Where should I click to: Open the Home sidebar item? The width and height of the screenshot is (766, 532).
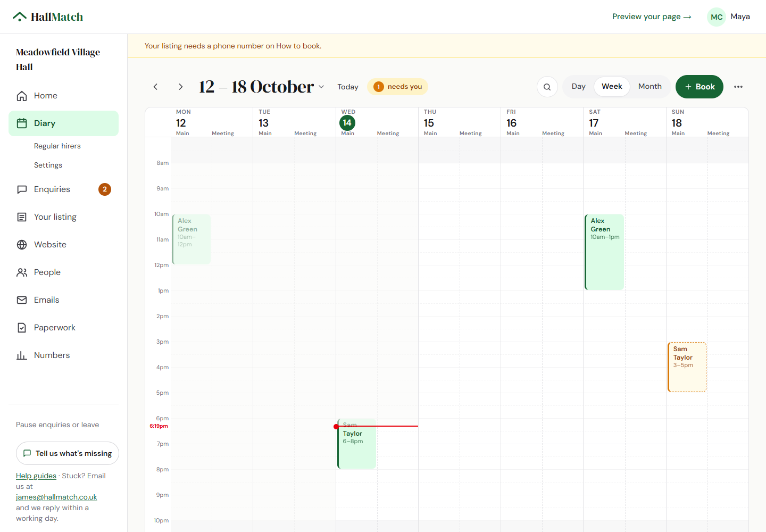[63, 96]
